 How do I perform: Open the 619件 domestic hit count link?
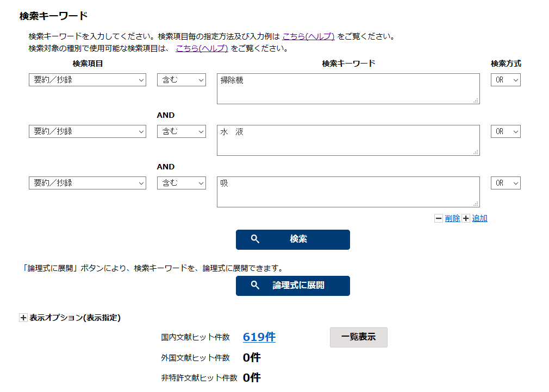(259, 337)
